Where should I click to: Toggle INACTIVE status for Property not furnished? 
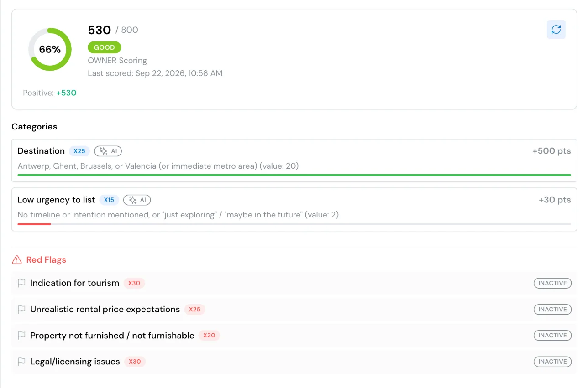[552, 336]
